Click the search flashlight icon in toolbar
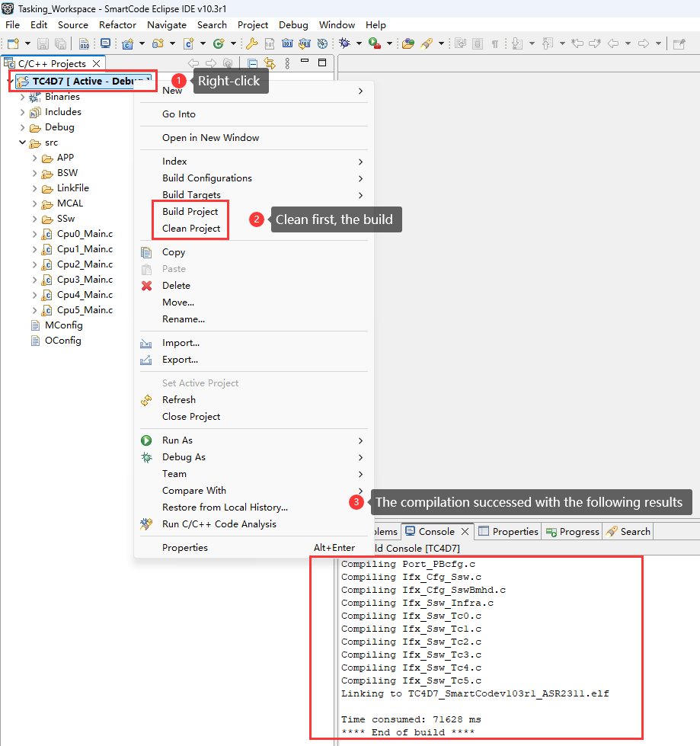This screenshot has width=700, height=746. coord(427,43)
